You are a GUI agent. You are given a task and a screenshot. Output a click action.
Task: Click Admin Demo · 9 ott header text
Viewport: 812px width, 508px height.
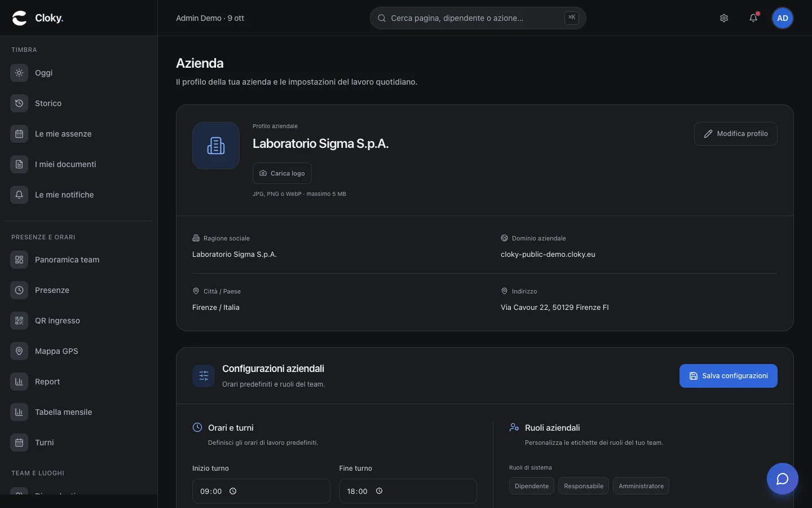coord(210,18)
